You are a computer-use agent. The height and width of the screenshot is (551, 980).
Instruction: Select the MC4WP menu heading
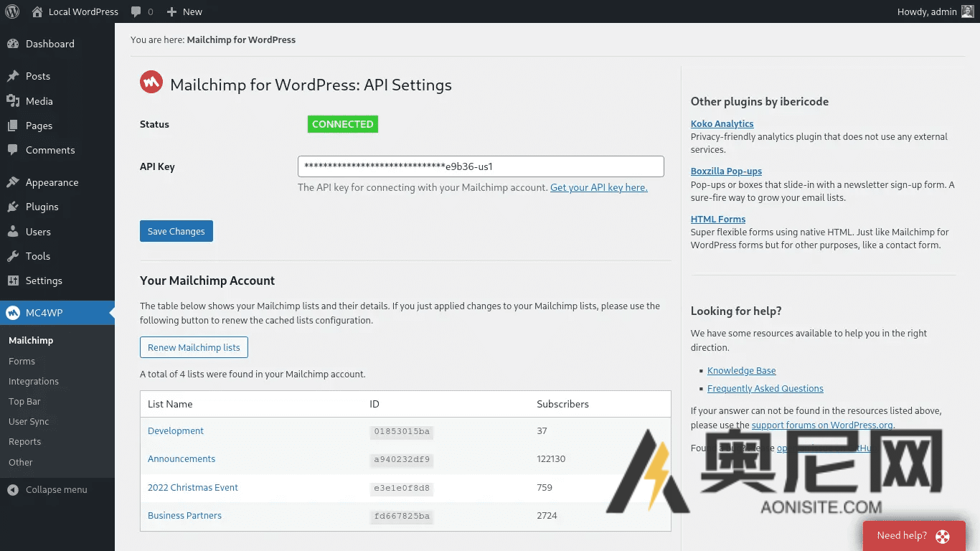57,313
